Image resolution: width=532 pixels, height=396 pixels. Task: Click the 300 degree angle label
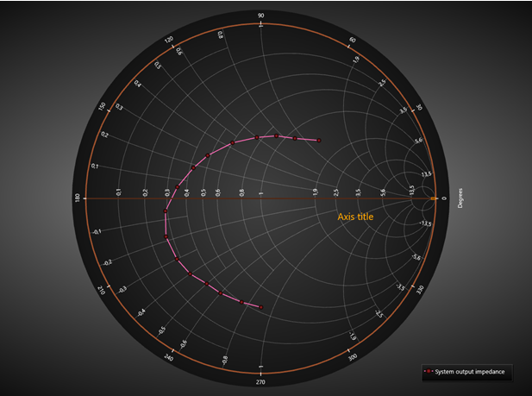353,357
